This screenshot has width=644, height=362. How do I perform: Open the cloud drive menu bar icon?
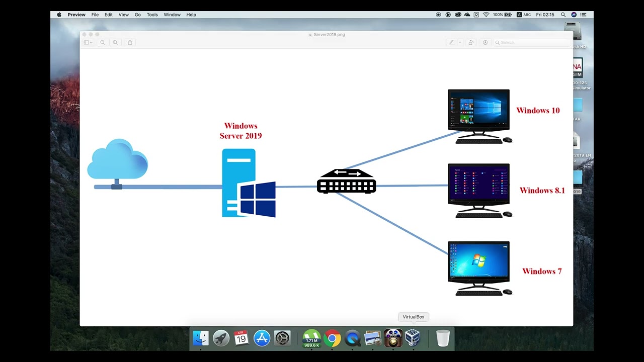pos(467,15)
